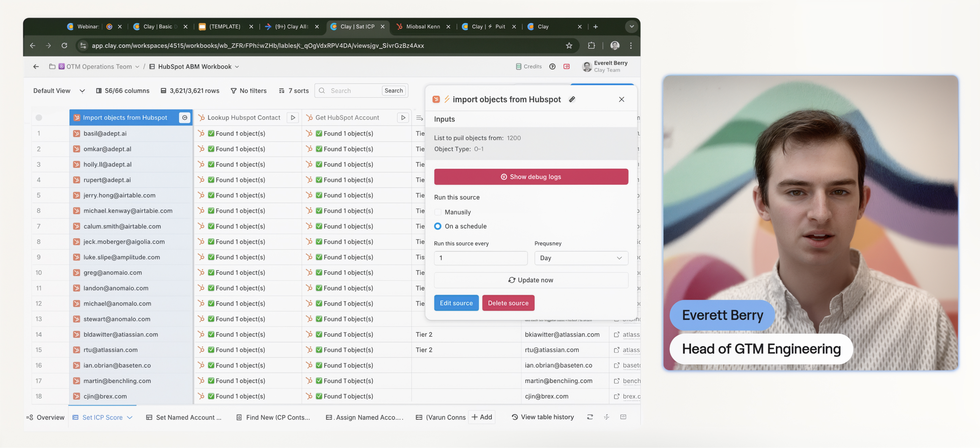The width and height of the screenshot is (980, 448).
Task: Open the Set Named Account table tab
Action: tap(184, 418)
